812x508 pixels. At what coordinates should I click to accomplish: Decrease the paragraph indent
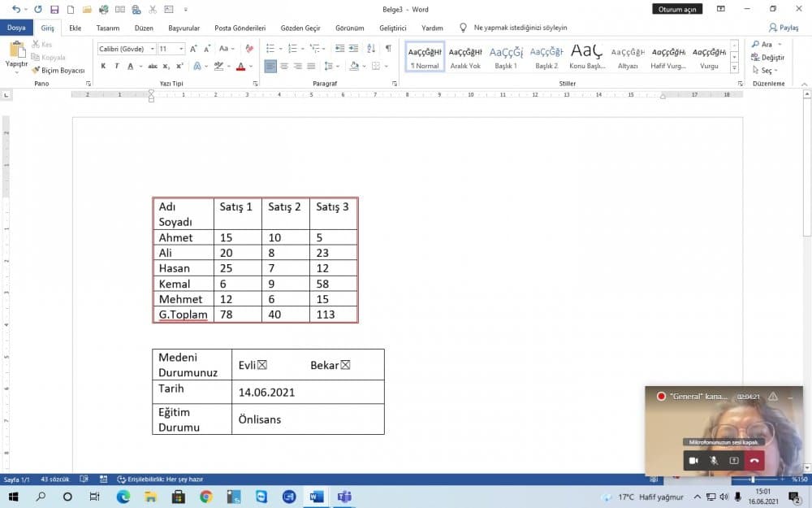tap(339, 48)
